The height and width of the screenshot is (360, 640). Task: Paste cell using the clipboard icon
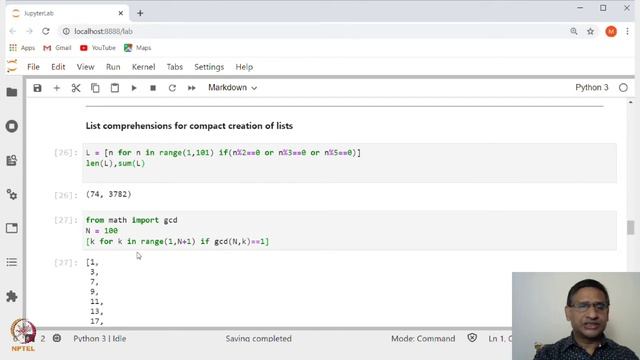(x=115, y=88)
